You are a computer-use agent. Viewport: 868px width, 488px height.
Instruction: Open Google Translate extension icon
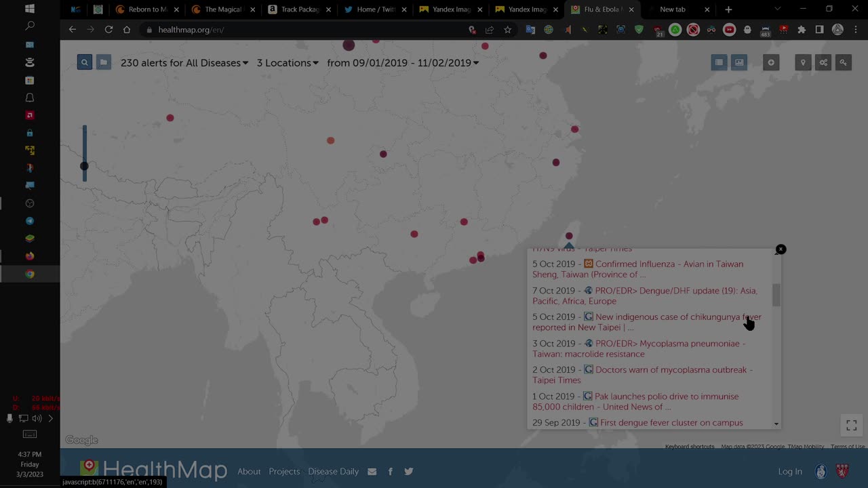(530, 30)
